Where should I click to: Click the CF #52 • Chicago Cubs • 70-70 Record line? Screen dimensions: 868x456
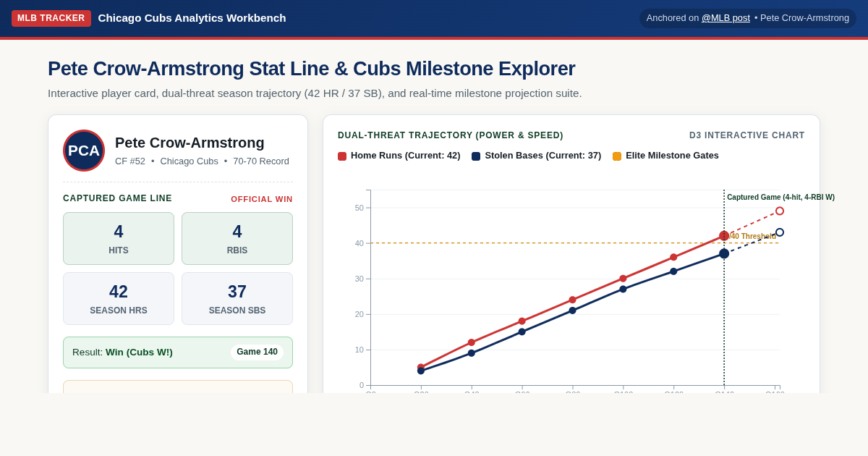coord(202,161)
